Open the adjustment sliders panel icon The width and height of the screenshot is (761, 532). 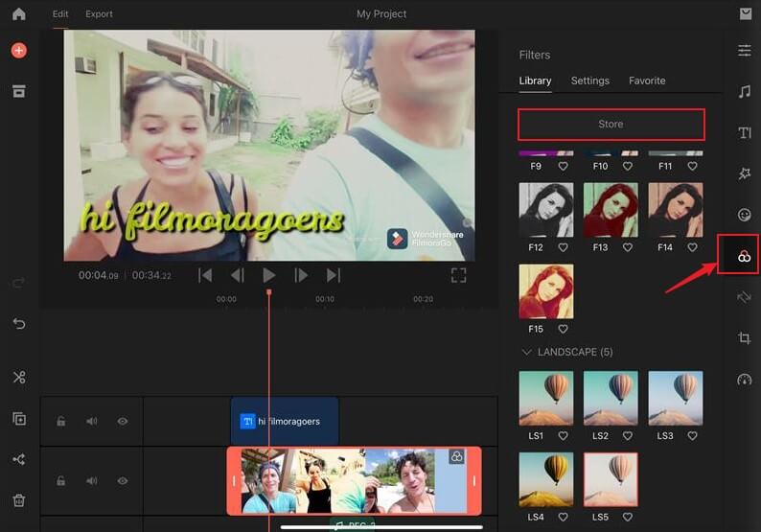pyautogui.click(x=745, y=50)
